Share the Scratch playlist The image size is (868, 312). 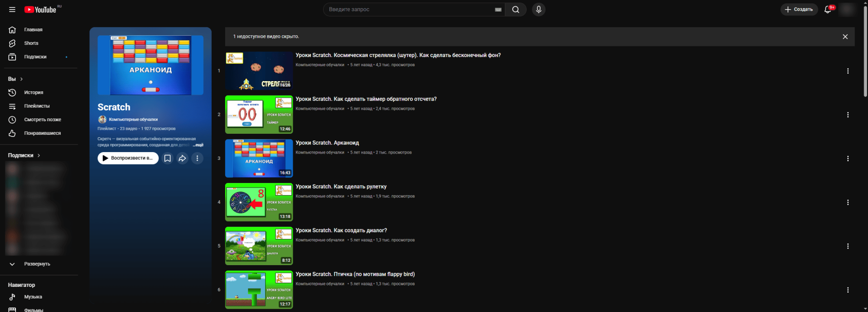point(182,158)
